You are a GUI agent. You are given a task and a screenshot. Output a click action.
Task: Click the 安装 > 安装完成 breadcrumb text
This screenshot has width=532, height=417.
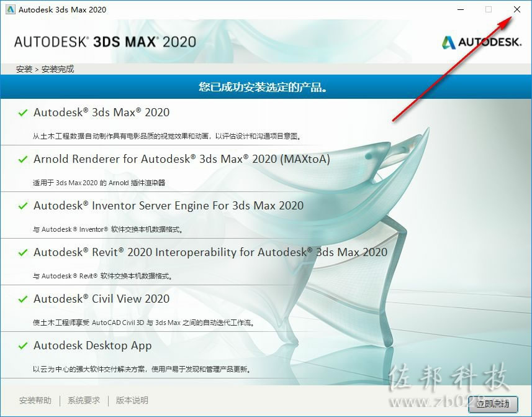[x=45, y=69]
